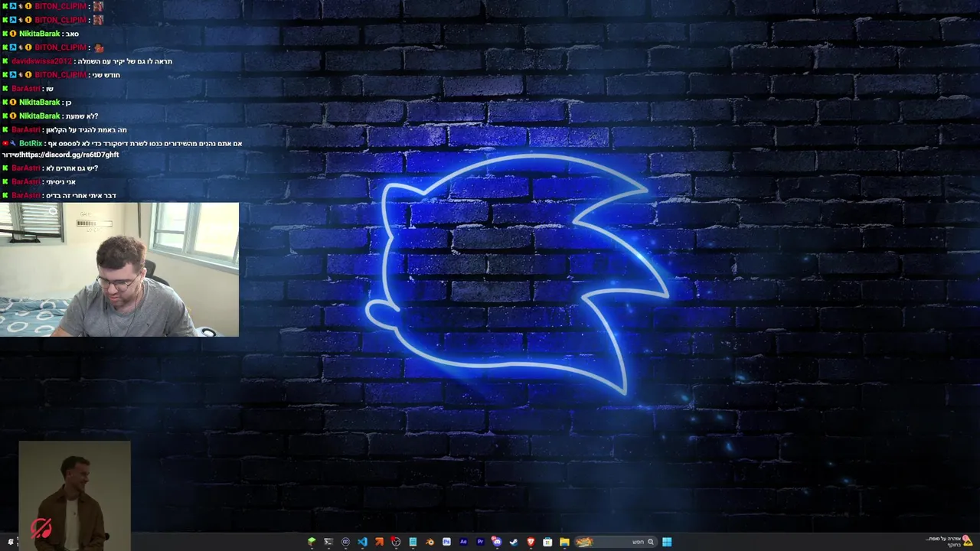Click NikitaBarak's message 'סאב'

(72, 34)
